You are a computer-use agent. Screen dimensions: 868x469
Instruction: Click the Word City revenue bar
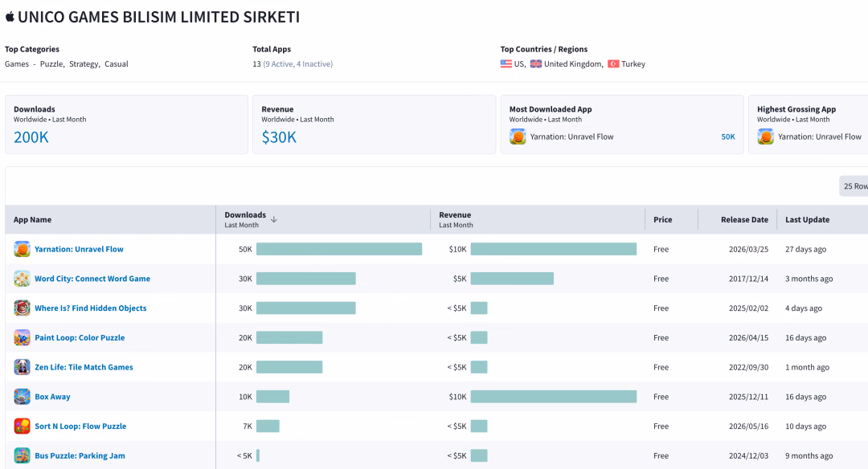click(512, 279)
